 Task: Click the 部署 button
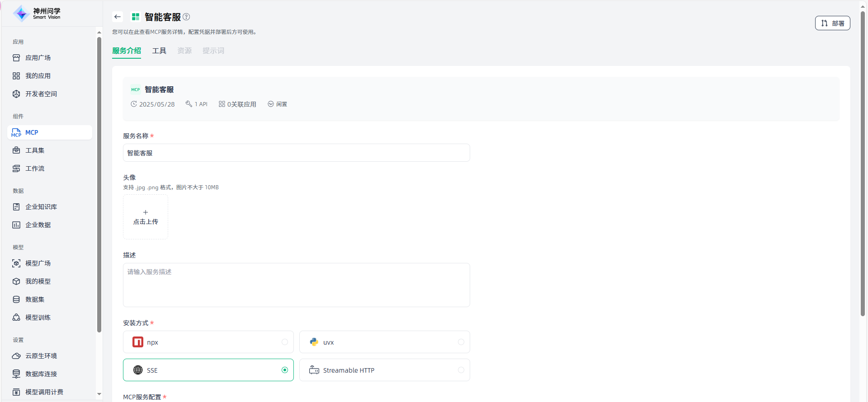[x=832, y=23]
